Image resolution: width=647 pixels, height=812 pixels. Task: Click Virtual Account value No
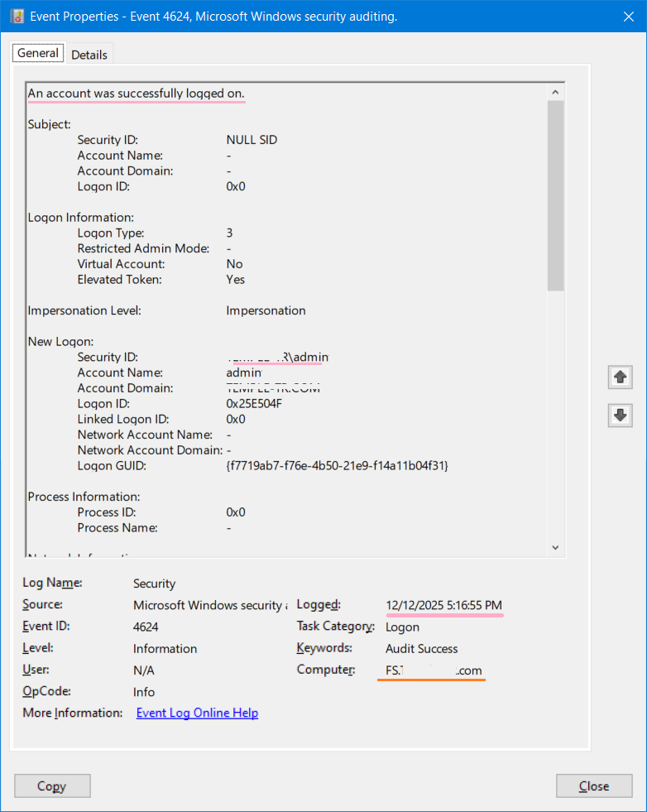(234, 264)
